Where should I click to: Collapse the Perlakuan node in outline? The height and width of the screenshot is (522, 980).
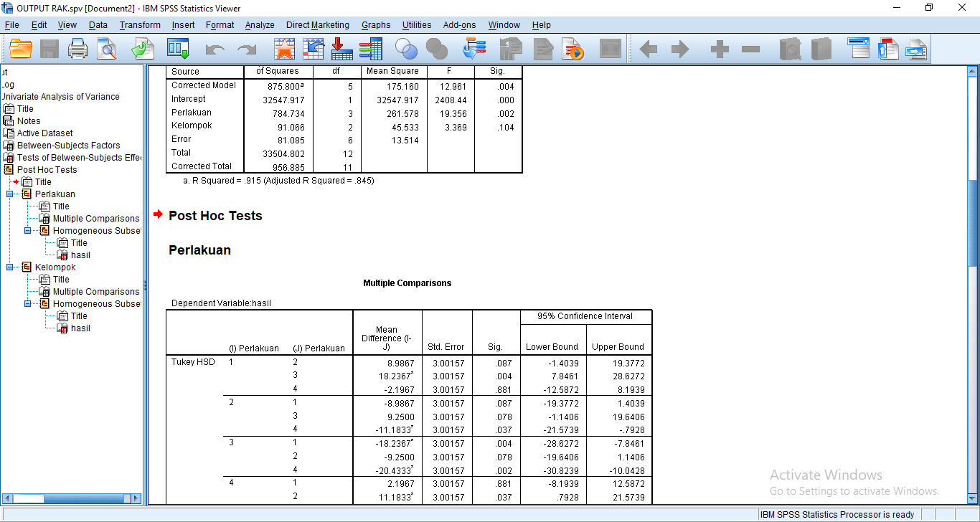(10, 194)
